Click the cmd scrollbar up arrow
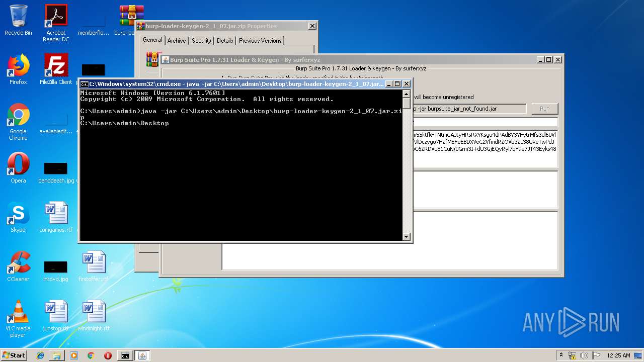 [407, 94]
